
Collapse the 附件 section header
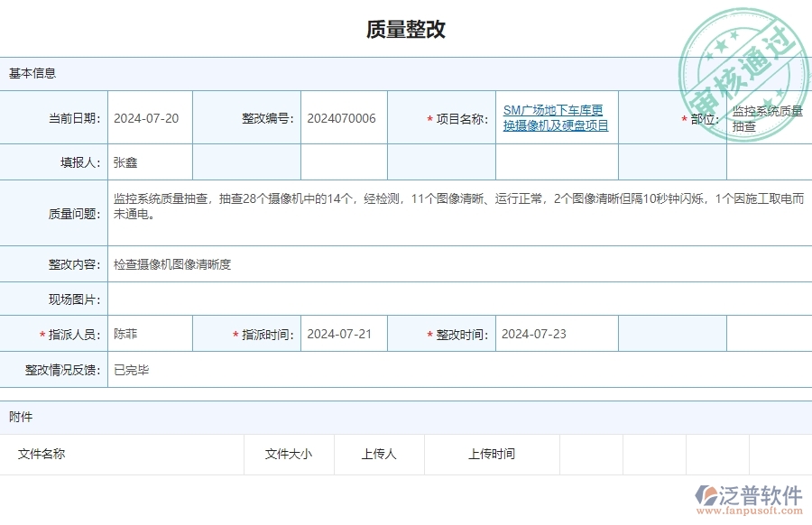pos(20,417)
